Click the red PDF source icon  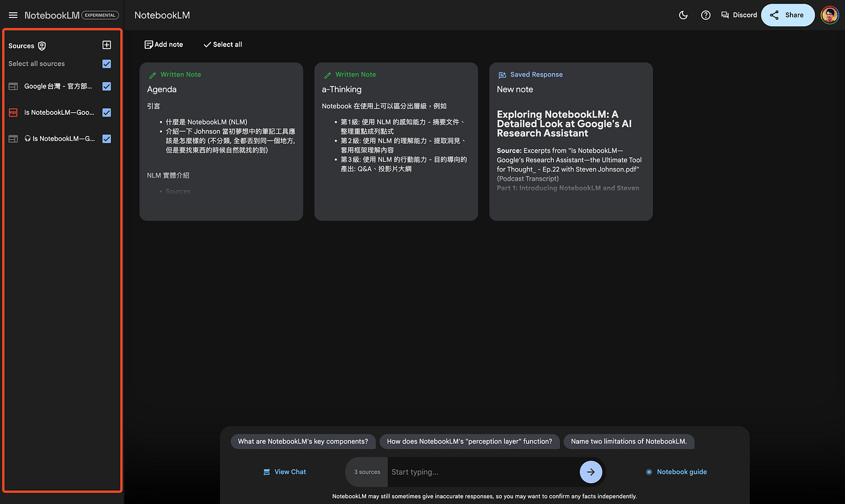(x=13, y=113)
